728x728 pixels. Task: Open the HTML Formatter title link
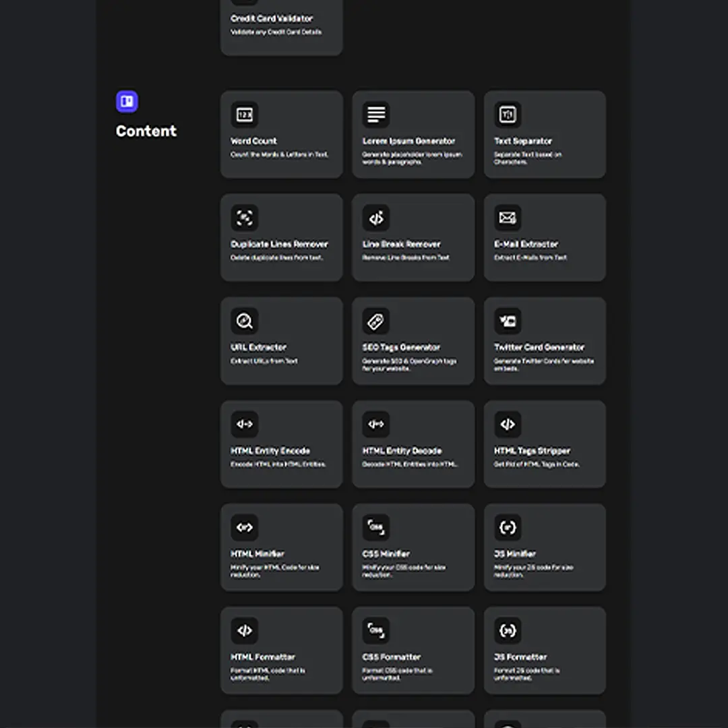263,657
